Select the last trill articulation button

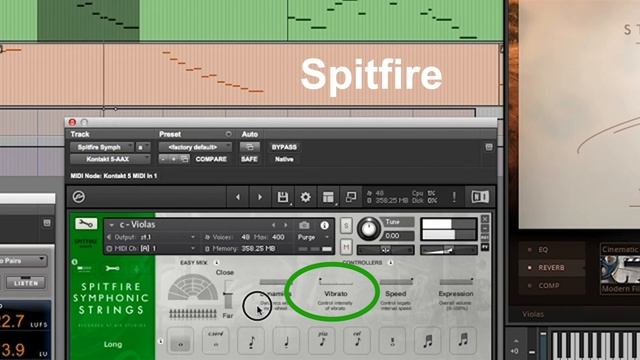pos(463,341)
